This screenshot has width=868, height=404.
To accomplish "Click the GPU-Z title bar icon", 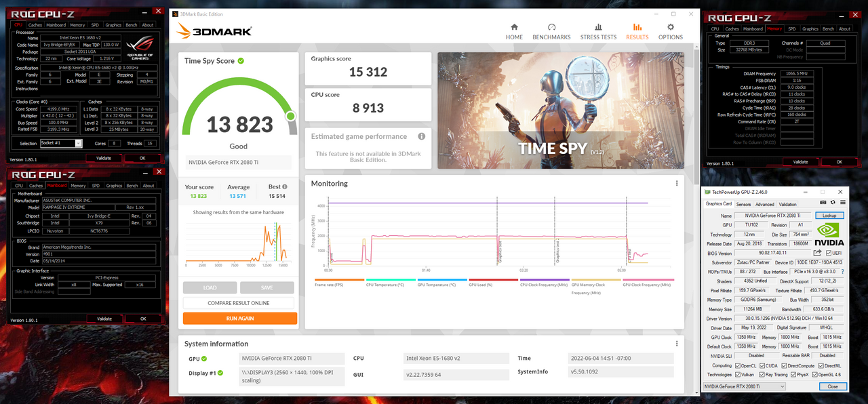I will 707,192.
